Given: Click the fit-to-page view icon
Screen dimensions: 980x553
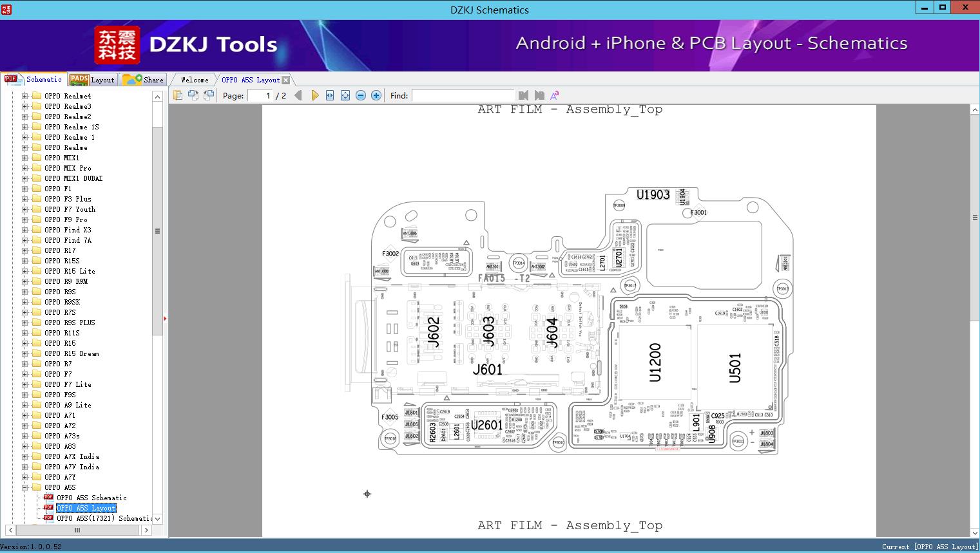Looking at the screenshot, I should [345, 95].
